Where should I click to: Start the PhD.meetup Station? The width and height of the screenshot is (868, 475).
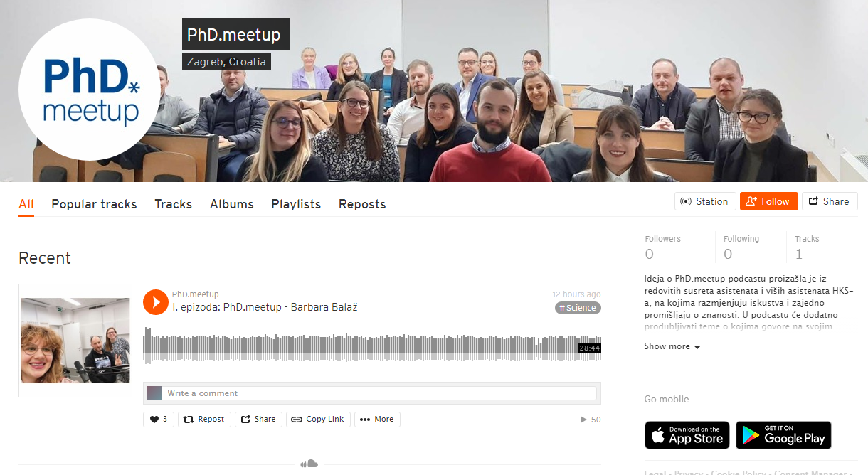705,201
